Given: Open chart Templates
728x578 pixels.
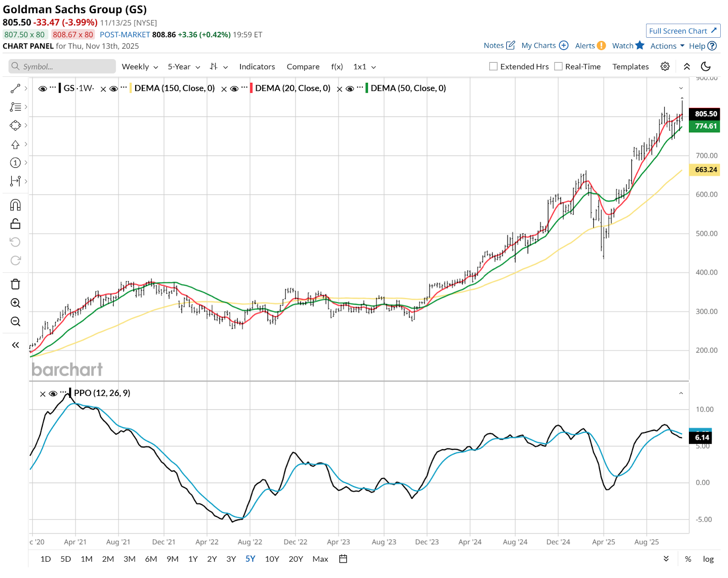Looking at the screenshot, I should click(x=631, y=66).
